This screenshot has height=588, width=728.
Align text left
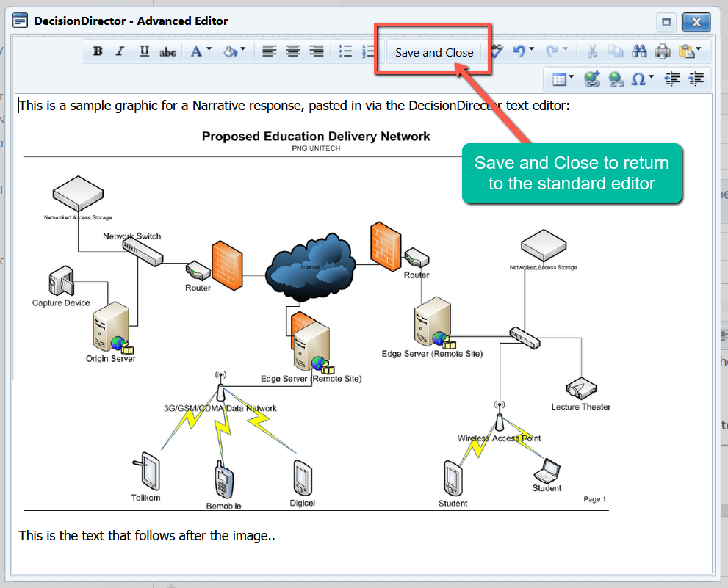click(x=270, y=51)
